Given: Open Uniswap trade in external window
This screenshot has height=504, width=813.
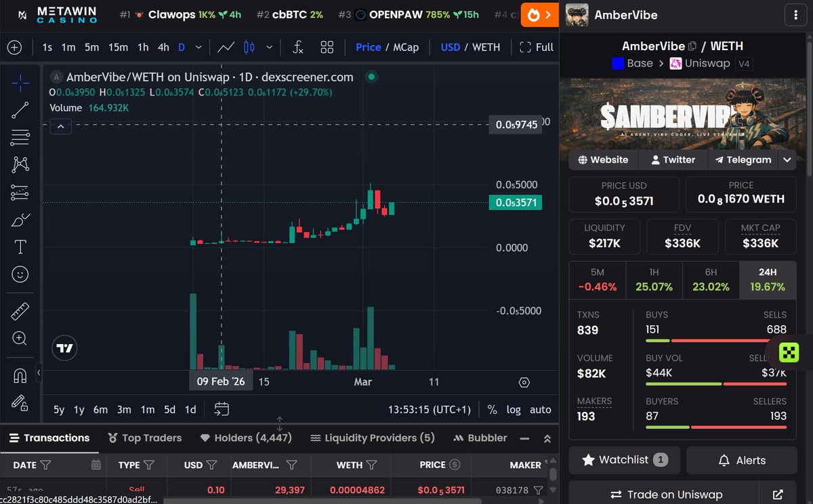Looking at the screenshot, I should click(x=778, y=495).
